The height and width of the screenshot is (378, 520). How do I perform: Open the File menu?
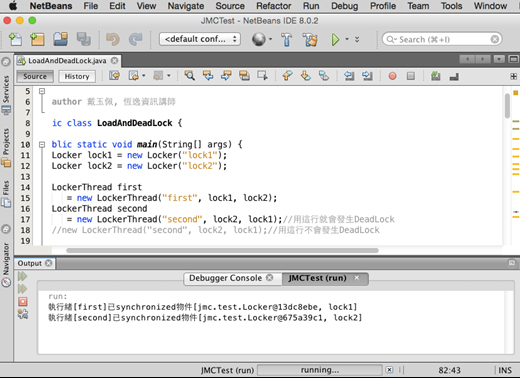[x=91, y=6]
